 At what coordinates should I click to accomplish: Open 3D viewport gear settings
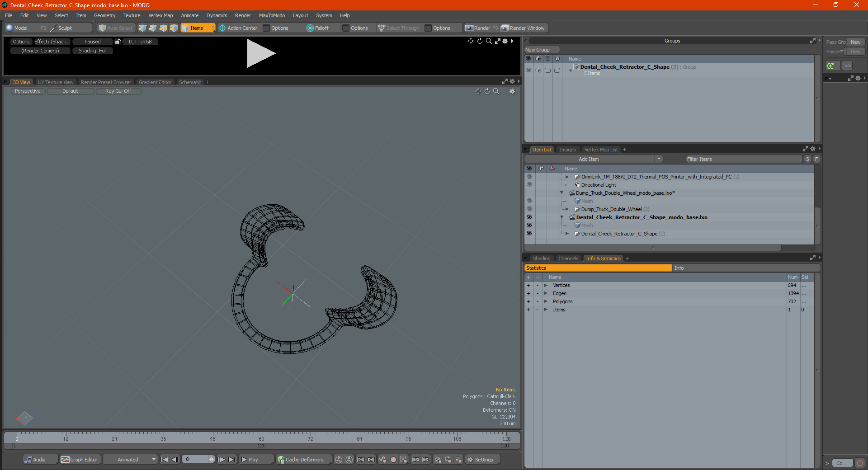[x=512, y=91]
